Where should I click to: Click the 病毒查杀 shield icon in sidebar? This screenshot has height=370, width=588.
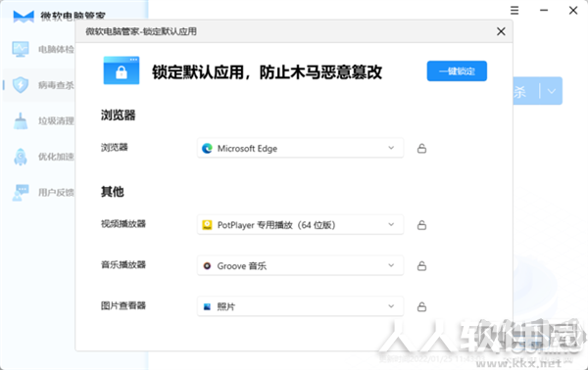tap(21, 85)
